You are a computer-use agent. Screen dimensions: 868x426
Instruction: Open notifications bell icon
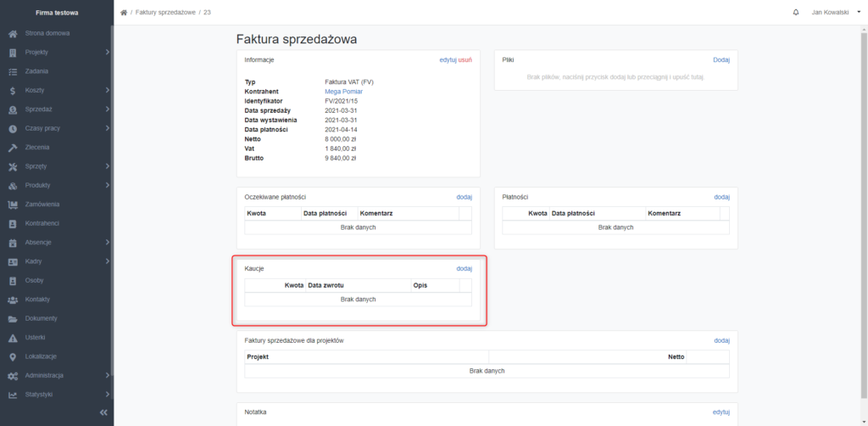[x=796, y=12]
